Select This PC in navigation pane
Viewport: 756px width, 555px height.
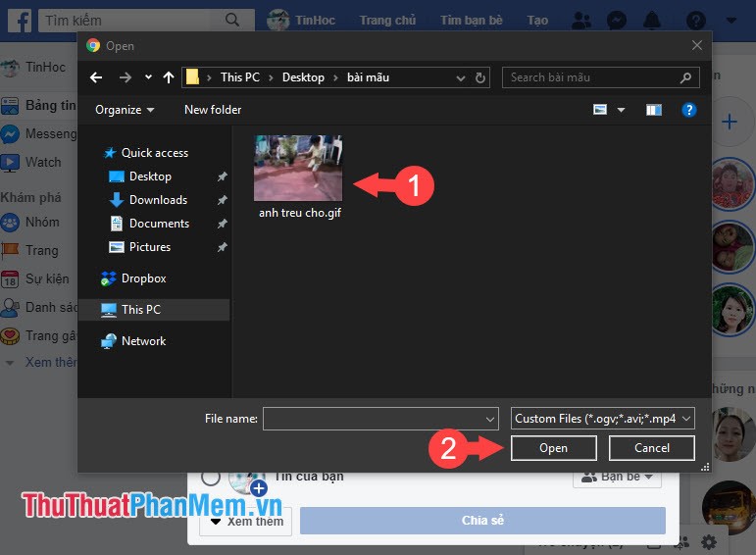click(x=153, y=310)
